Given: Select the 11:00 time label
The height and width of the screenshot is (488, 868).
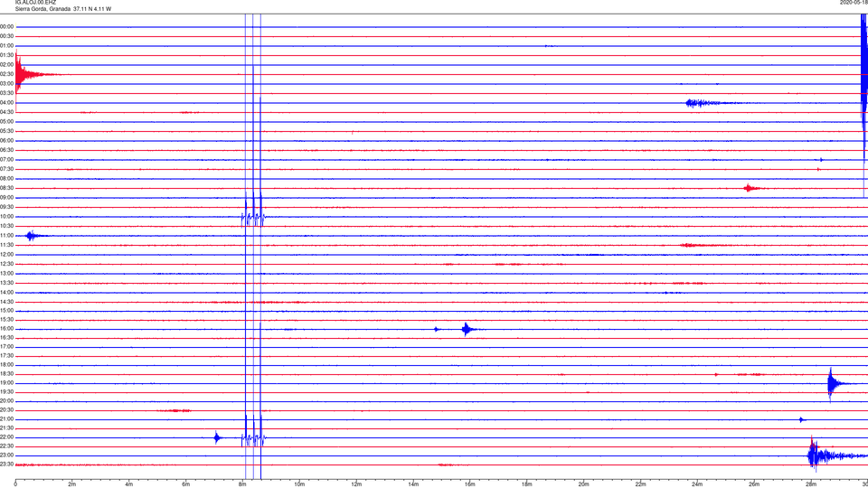Looking at the screenshot, I should point(7,235).
